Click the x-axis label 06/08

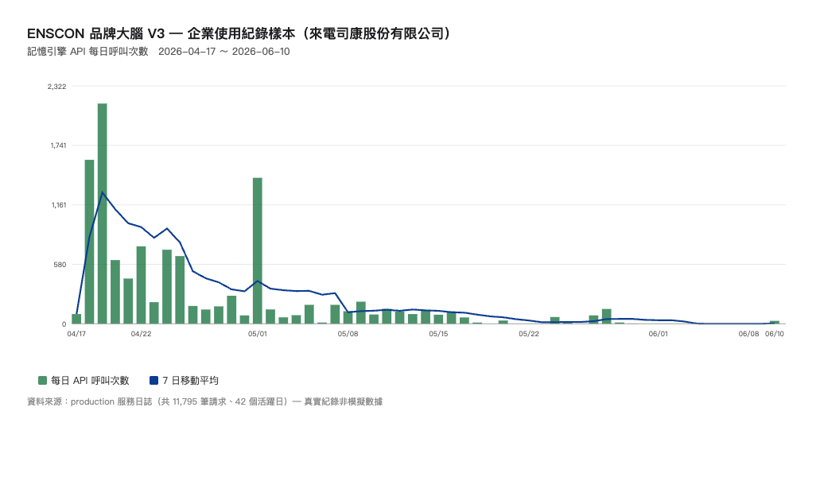pos(749,334)
